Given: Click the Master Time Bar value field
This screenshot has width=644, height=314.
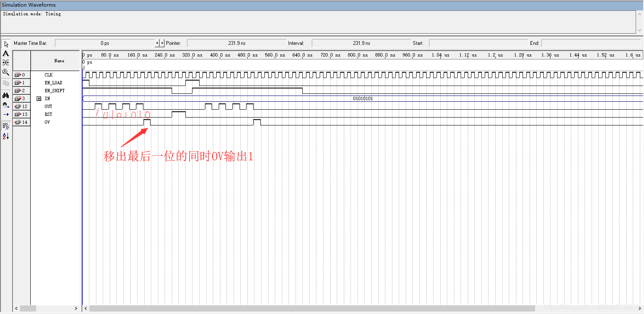Looking at the screenshot, I should (104, 43).
